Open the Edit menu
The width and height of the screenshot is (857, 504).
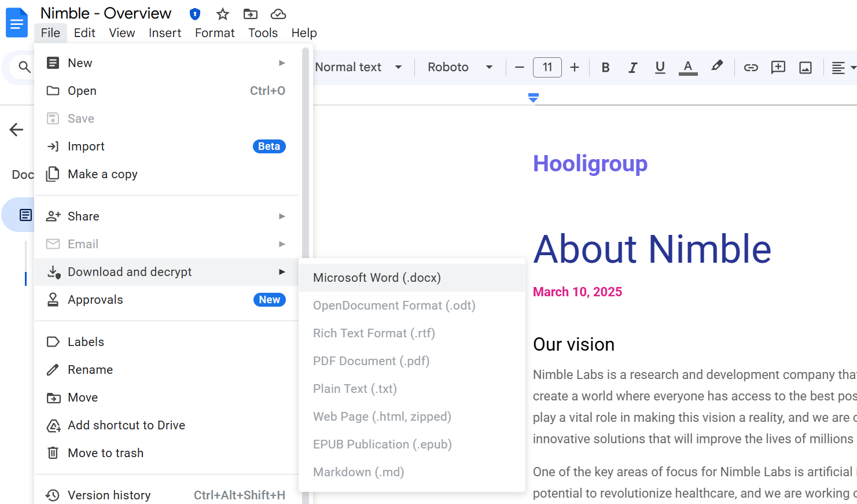pyautogui.click(x=84, y=33)
